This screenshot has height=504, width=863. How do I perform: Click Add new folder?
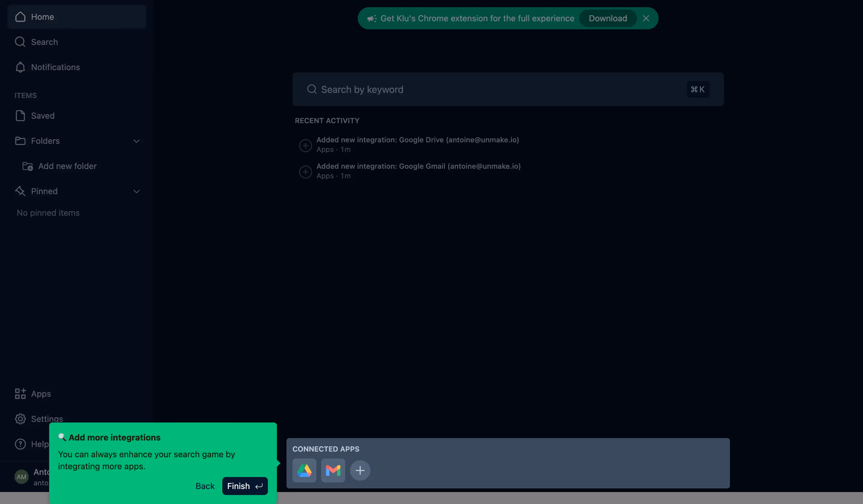pos(67,166)
